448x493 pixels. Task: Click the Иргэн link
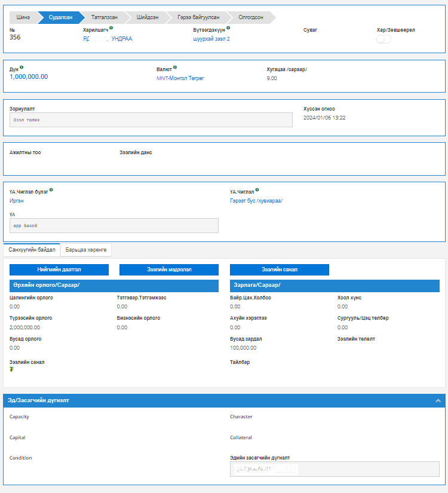point(16,201)
